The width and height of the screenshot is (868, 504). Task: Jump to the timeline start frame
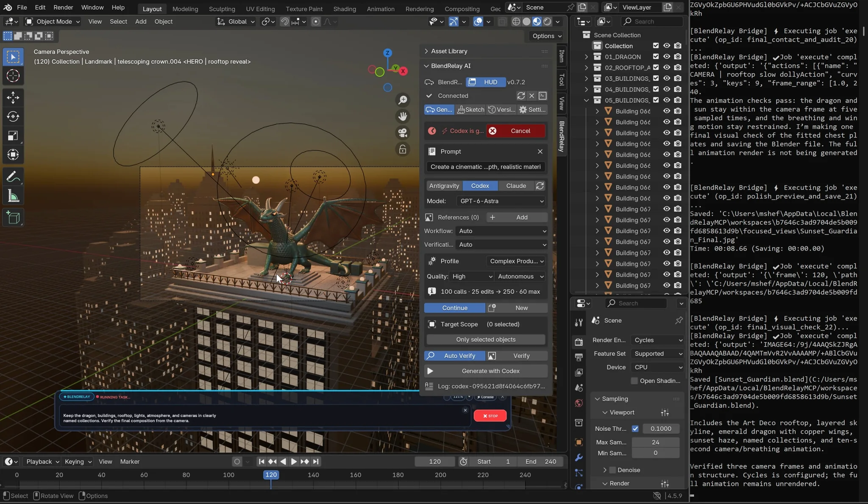click(x=262, y=462)
